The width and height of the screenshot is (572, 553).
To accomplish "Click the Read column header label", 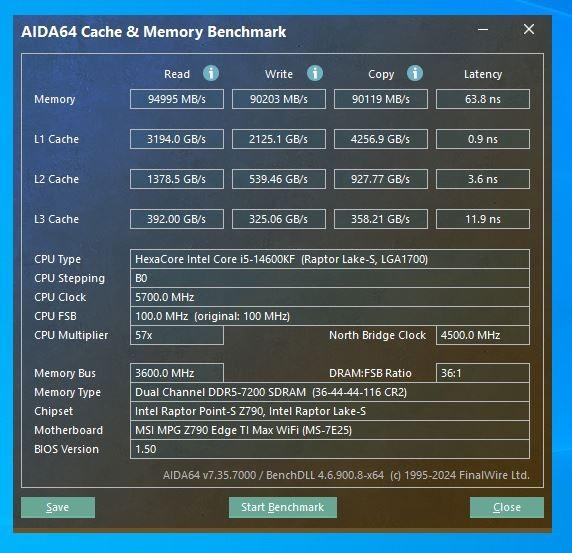I will (x=177, y=74).
